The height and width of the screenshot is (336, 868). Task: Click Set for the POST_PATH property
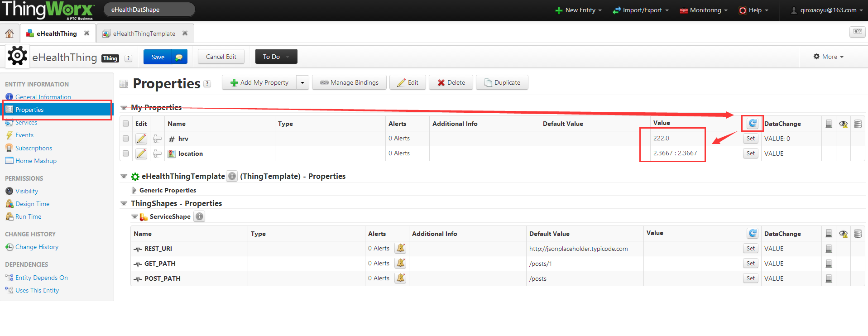pos(751,278)
